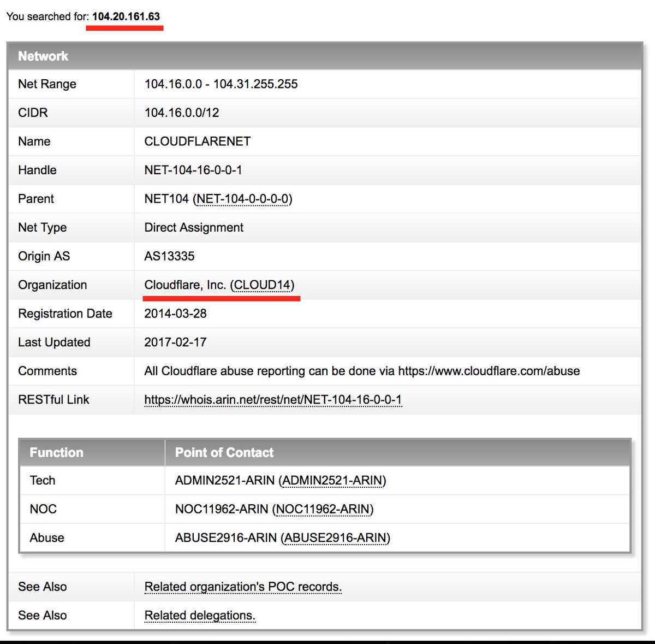Select the registration date 2014-03-28
655x644 pixels.
tap(175, 314)
